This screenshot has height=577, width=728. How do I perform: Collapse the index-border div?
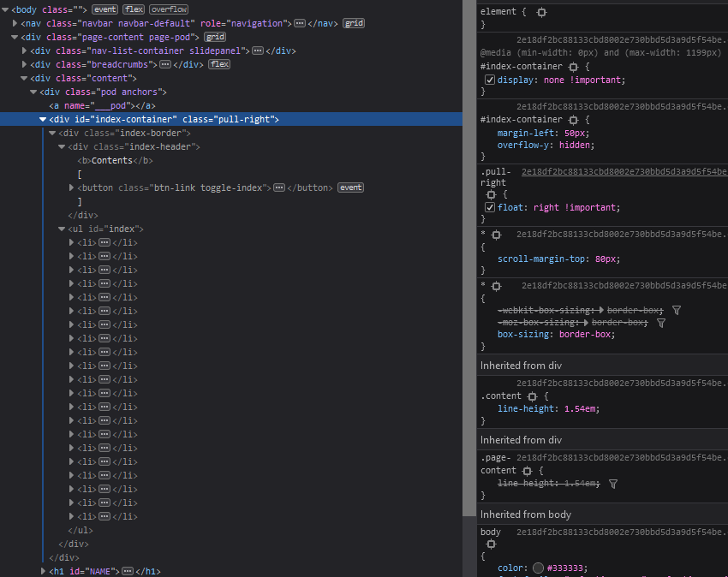(x=52, y=134)
